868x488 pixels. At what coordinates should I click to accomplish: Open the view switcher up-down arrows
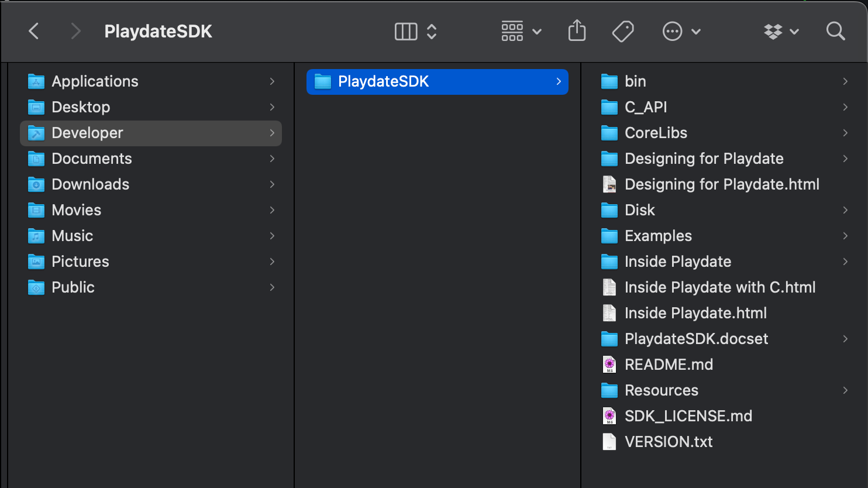pos(432,31)
